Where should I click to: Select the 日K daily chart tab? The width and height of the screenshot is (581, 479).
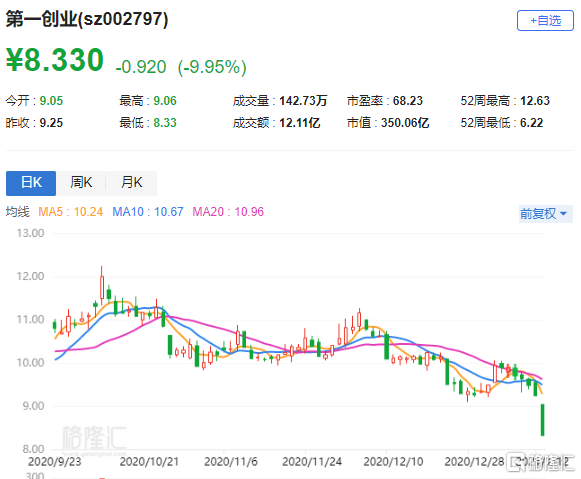tap(31, 183)
